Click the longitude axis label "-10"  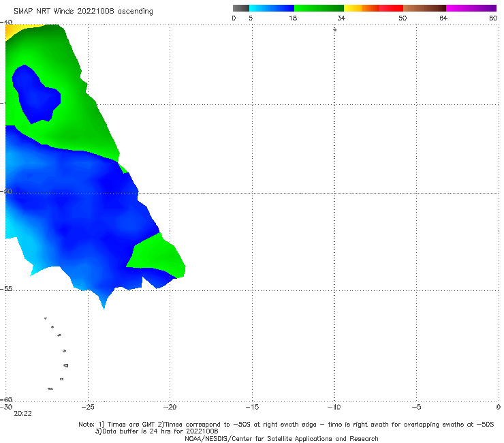(334, 407)
